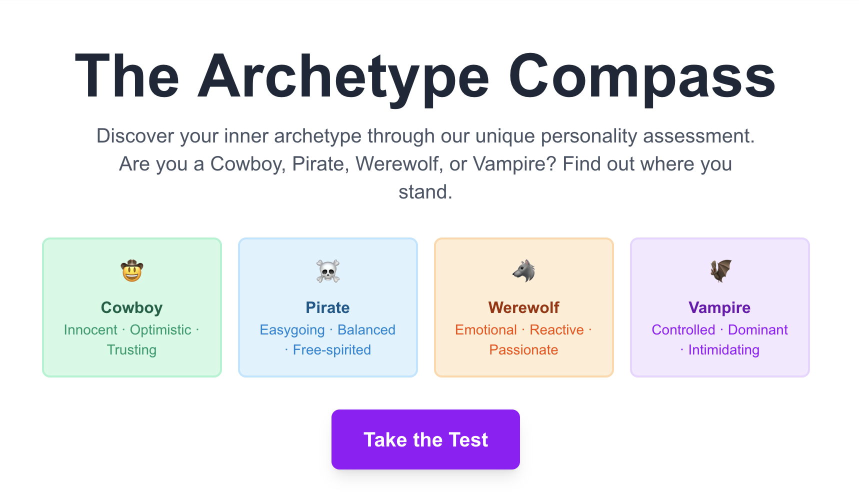This screenshot has width=859, height=504.
Task: Select the Vampire card title
Action: tap(719, 307)
